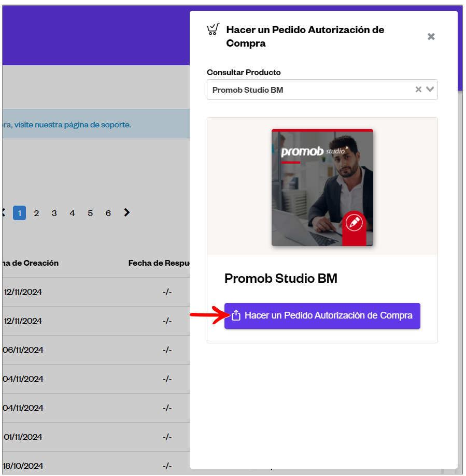Go to pagination page 6
The height and width of the screenshot is (476, 466).
coord(108,213)
